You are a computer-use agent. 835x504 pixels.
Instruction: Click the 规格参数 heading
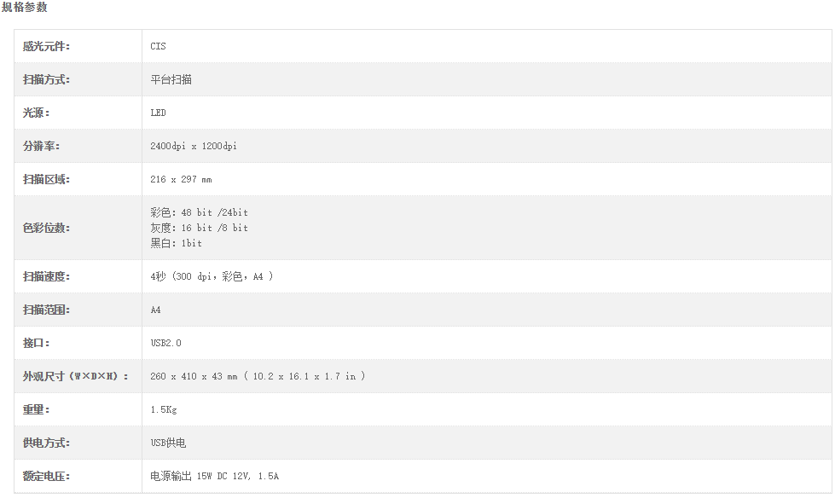(x=25, y=7)
